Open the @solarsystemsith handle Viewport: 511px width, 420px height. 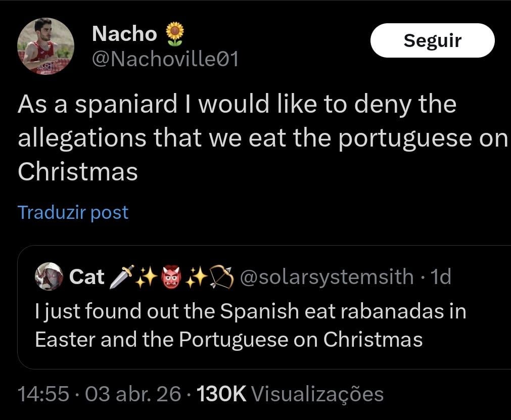[x=326, y=277]
